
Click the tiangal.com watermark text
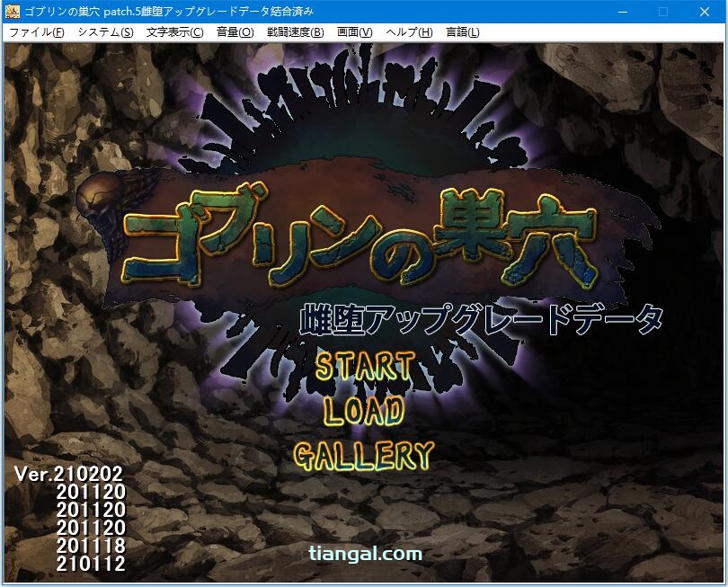(x=364, y=553)
